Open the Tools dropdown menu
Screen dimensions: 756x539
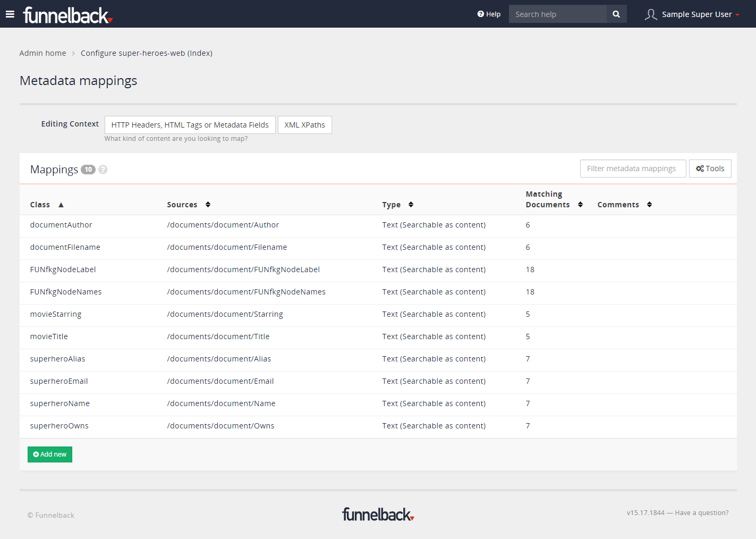pyautogui.click(x=710, y=169)
